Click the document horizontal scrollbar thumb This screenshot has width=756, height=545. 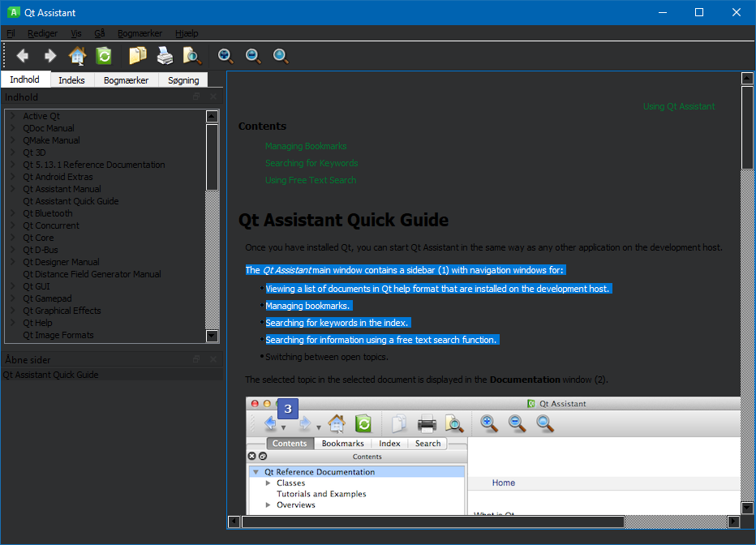(433, 521)
